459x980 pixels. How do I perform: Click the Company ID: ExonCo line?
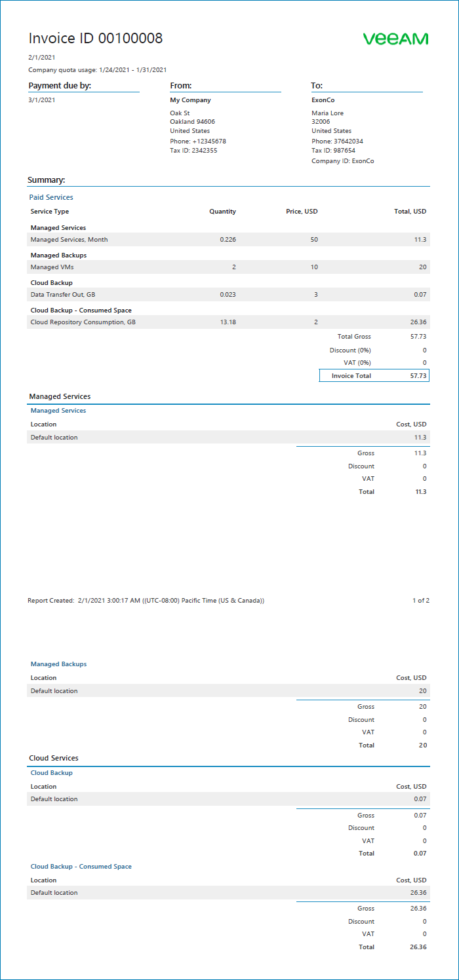point(343,161)
